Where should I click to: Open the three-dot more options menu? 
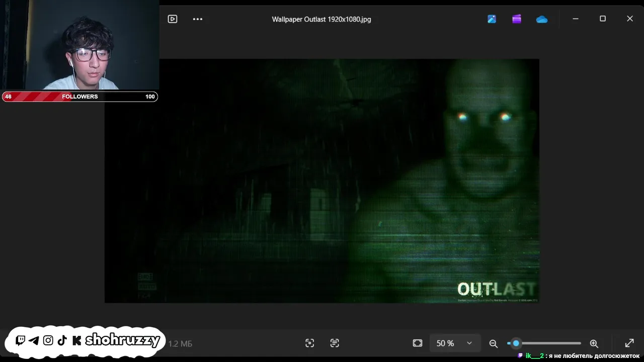pos(198,19)
